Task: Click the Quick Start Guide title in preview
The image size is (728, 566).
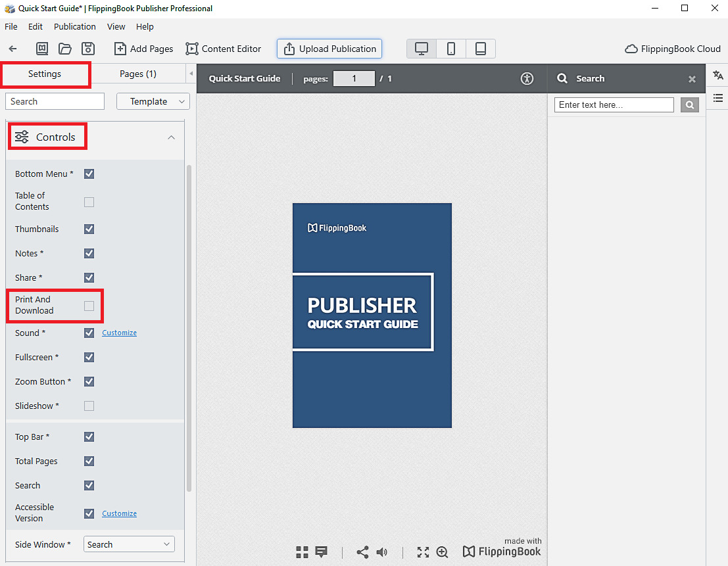Action: click(x=245, y=78)
